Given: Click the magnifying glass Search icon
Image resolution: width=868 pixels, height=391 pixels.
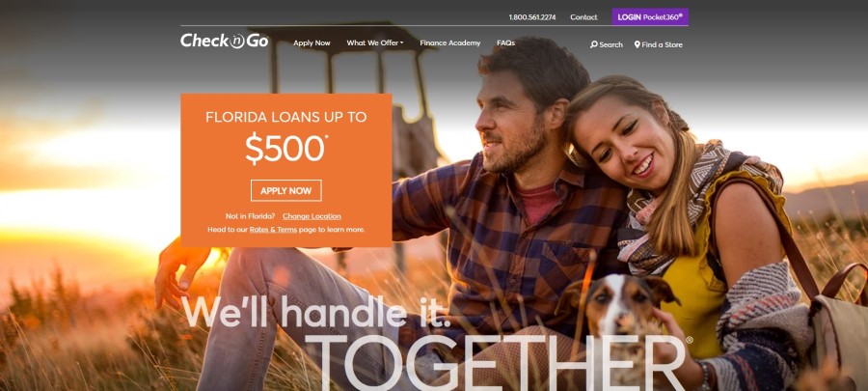Looking at the screenshot, I should click(593, 44).
